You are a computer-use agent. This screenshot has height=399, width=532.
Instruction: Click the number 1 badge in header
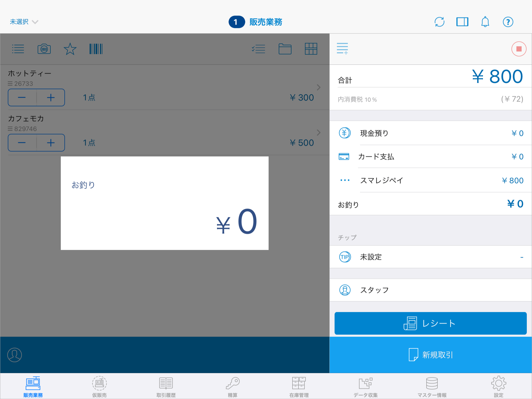click(237, 22)
